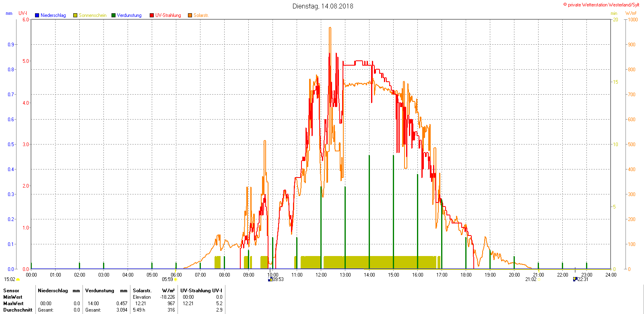Click the Niederschlag table column header
Screen dimensions: 644x314
(x=53, y=291)
